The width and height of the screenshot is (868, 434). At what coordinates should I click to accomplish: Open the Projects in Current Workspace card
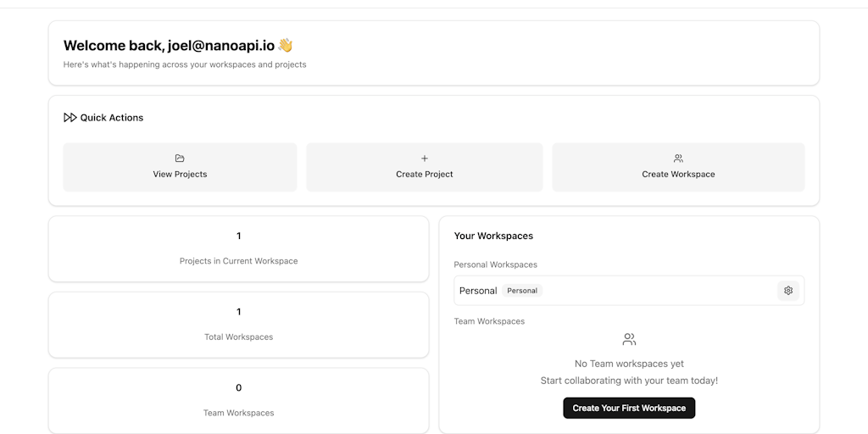[238, 248]
